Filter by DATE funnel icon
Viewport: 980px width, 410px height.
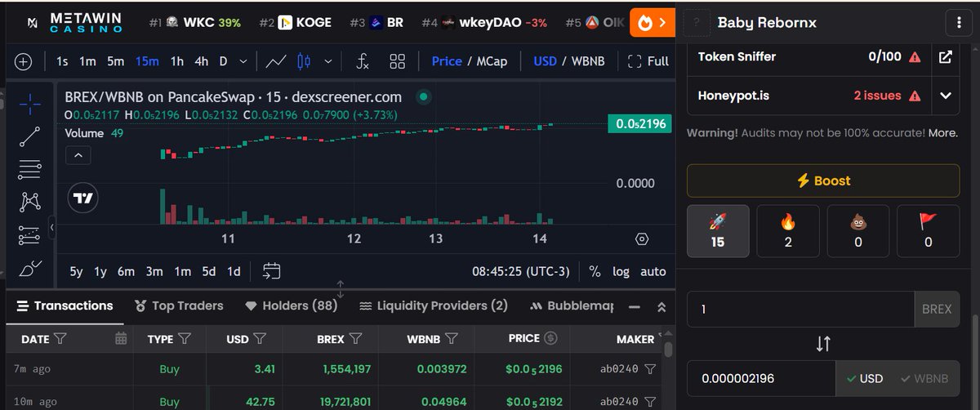point(60,338)
